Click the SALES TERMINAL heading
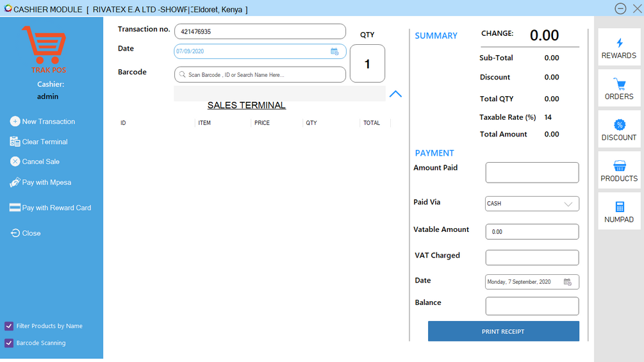The image size is (644, 362). (x=247, y=106)
